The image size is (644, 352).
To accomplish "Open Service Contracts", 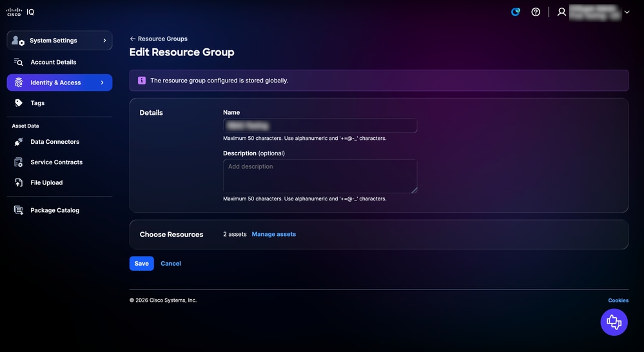I will click(56, 162).
